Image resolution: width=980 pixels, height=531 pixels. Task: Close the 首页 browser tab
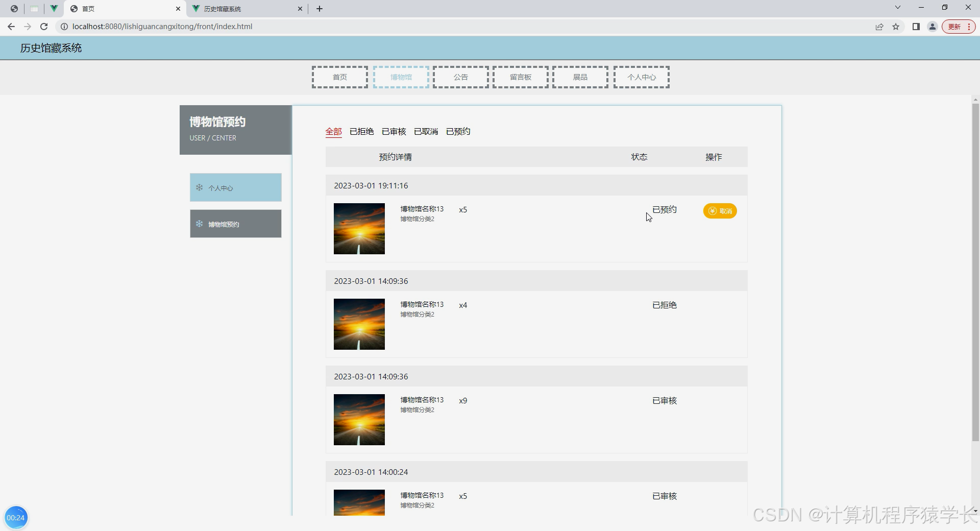click(178, 9)
